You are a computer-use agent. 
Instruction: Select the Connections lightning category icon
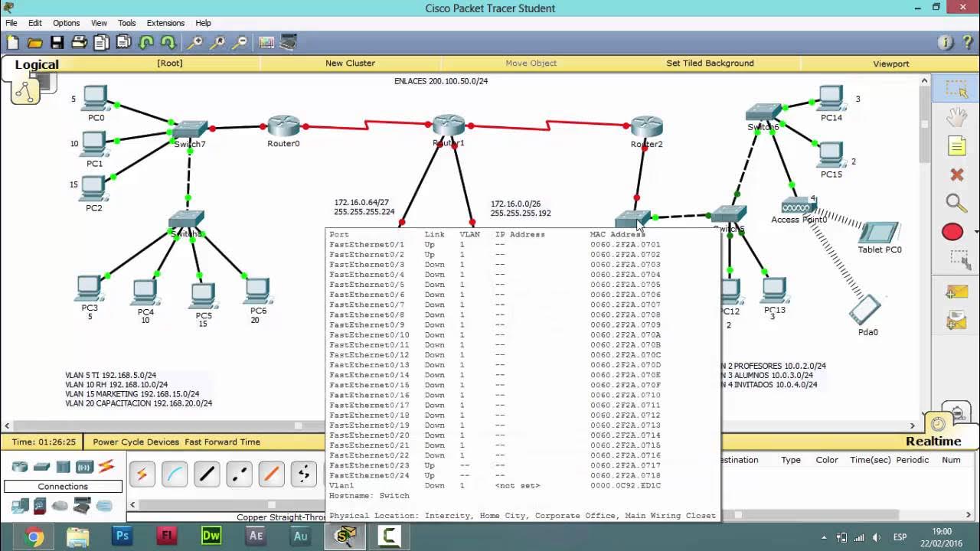(106, 466)
